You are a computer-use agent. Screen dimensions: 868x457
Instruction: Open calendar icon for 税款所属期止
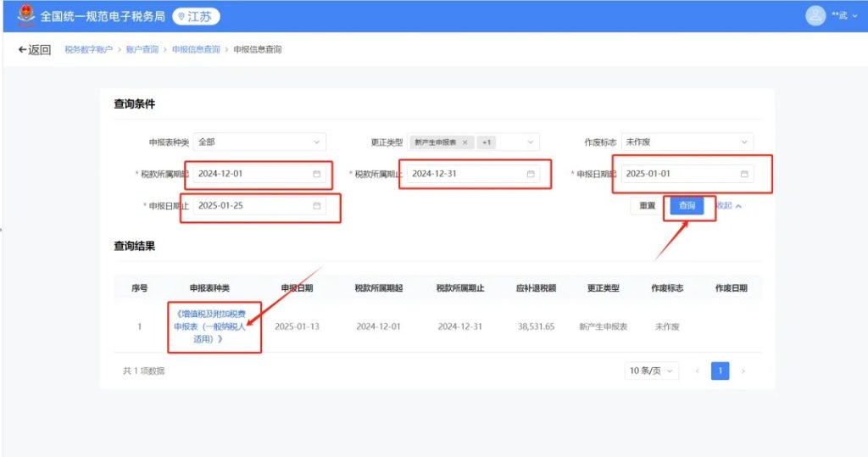pyautogui.click(x=531, y=174)
